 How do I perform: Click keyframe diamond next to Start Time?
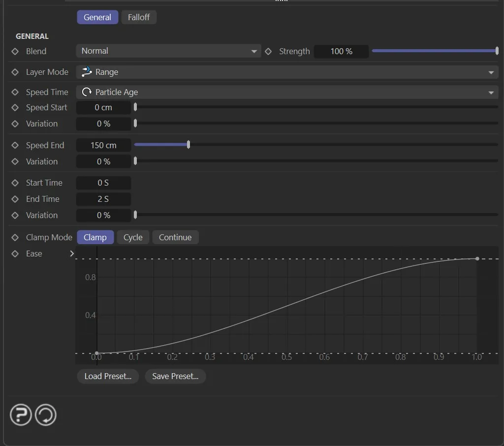15,183
